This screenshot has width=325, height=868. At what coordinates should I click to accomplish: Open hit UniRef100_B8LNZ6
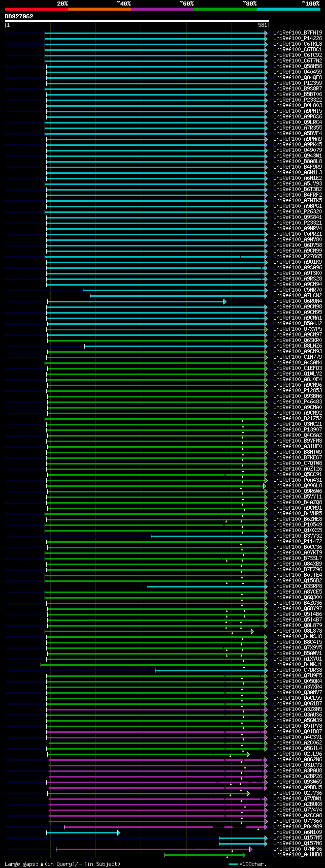[x=298, y=346]
